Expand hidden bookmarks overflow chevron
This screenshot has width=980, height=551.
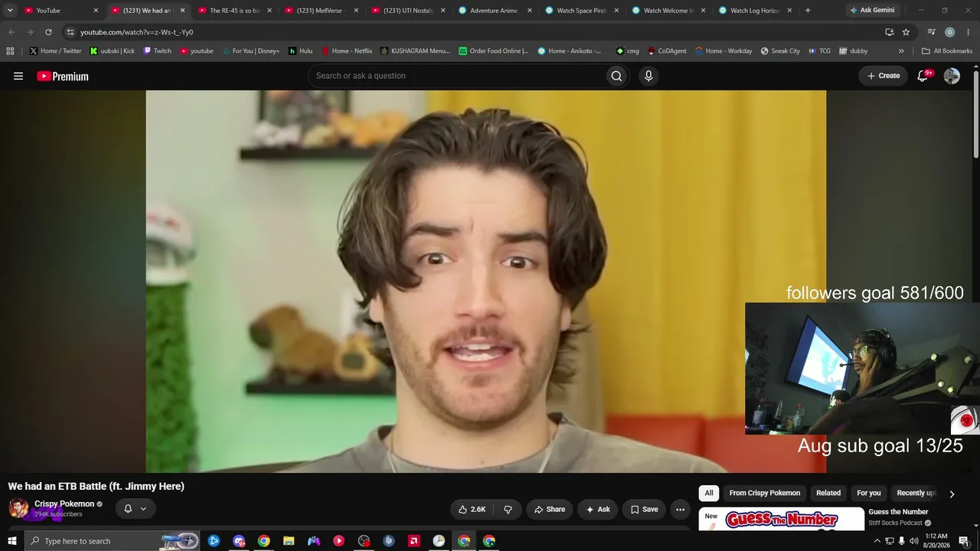[x=901, y=51]
